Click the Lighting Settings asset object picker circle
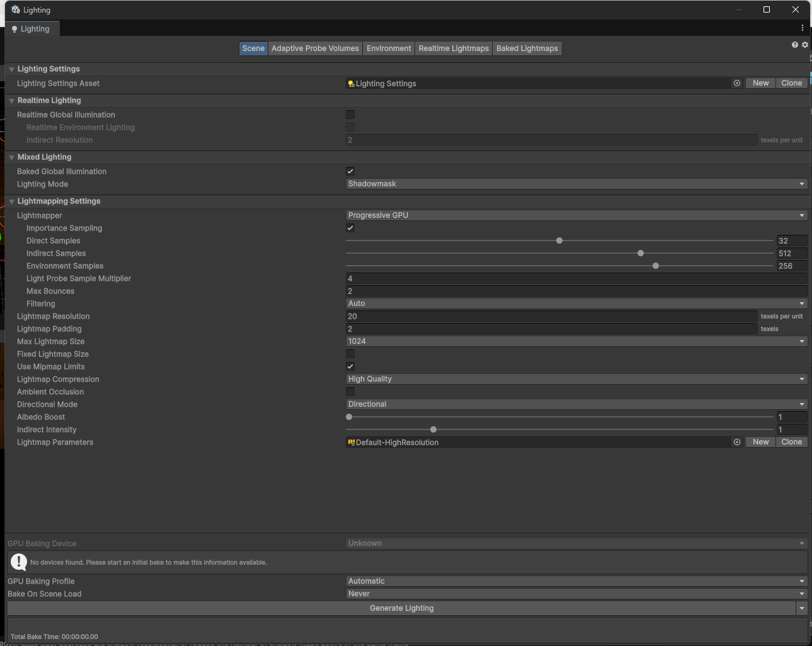Screen dimensions: 812x646 736,82
